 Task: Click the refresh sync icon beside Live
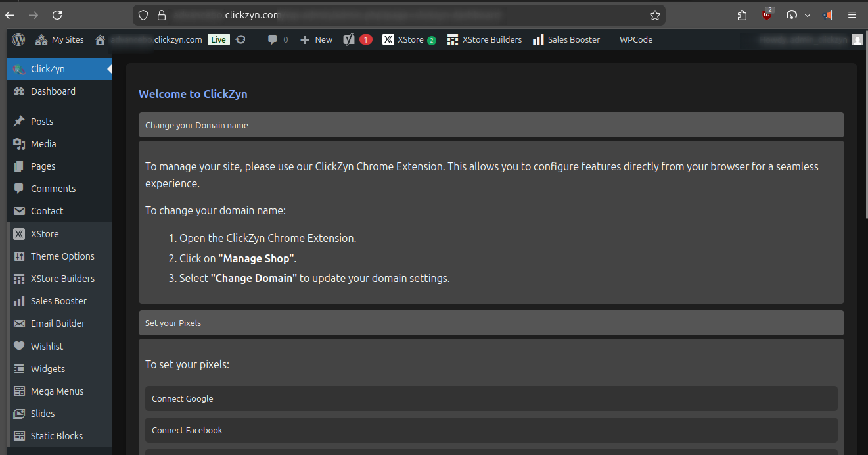click(240, 39)
